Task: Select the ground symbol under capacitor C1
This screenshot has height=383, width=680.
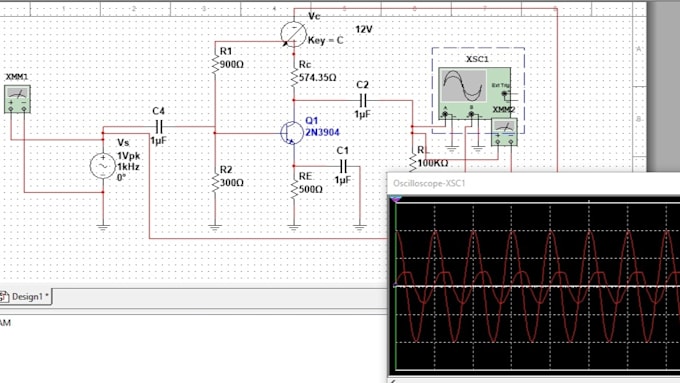Action: click(x=360, y=227)
